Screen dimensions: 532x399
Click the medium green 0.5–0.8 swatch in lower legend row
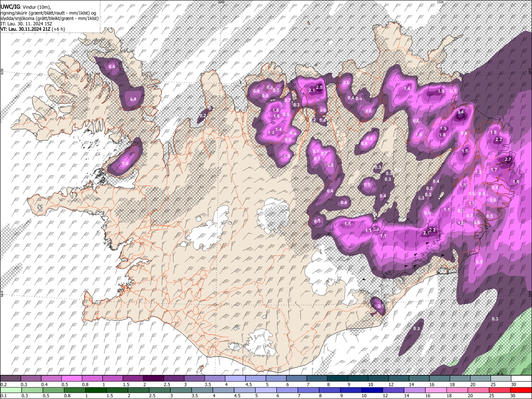click(x=53, y=390)
